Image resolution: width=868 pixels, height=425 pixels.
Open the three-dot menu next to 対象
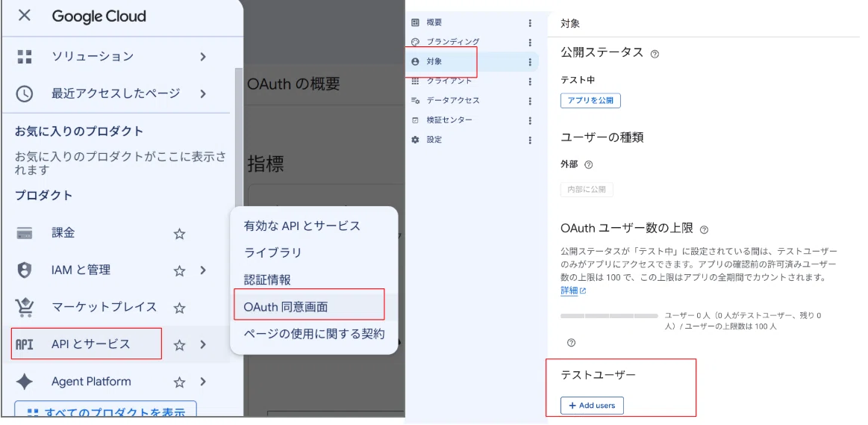pos(530,62)
